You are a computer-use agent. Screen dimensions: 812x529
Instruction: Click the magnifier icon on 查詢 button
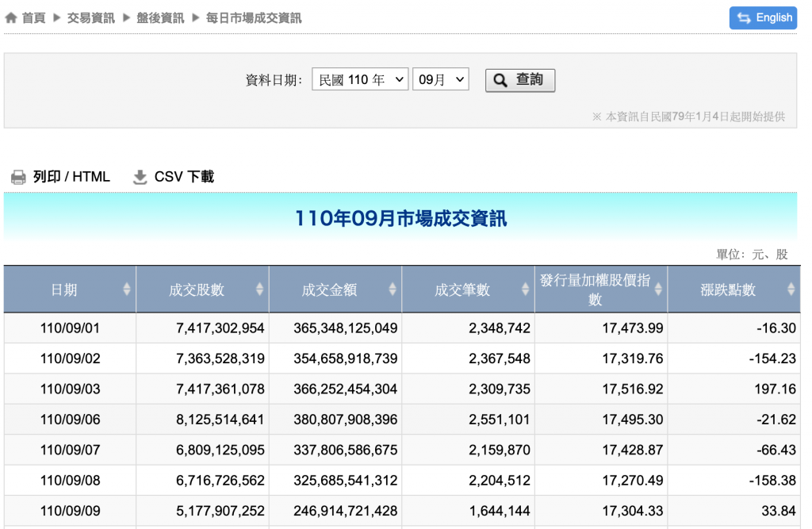click(500, 80)
